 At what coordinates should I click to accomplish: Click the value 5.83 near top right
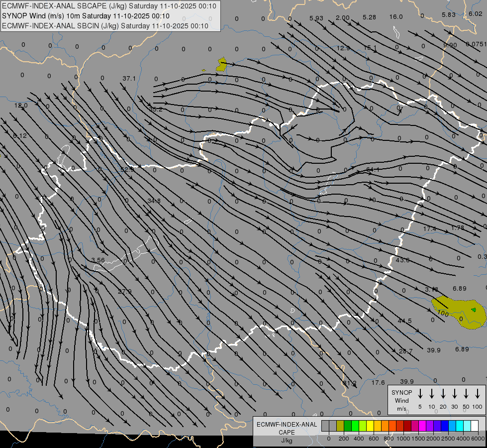tap(449, 14)
